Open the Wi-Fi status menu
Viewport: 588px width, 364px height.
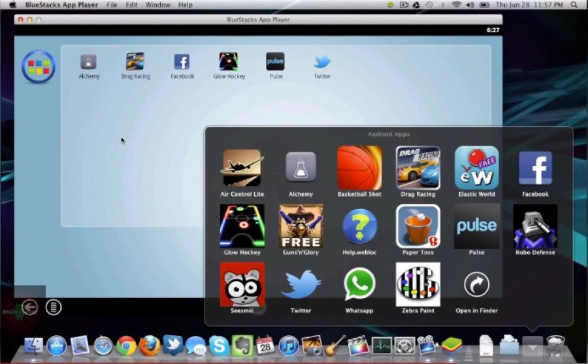(456, 5)
